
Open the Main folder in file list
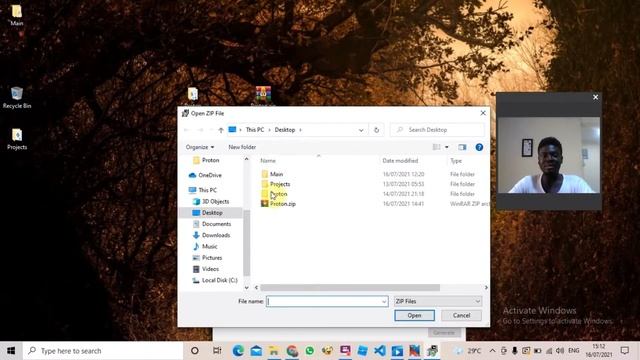(276, 174)
